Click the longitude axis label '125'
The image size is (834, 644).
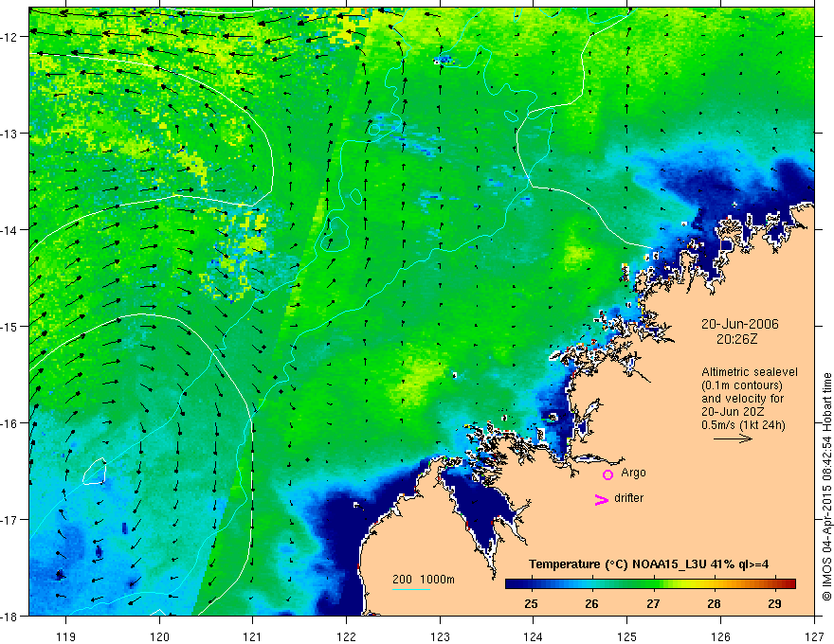pos(627,636)
